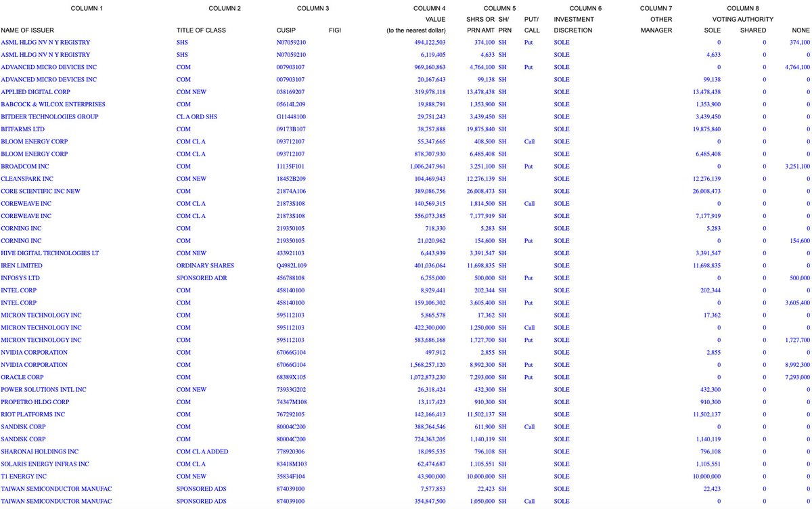Click the FIGI column header
The height and width of the screenshot is (509, 812).
click(x=334, y=30)
